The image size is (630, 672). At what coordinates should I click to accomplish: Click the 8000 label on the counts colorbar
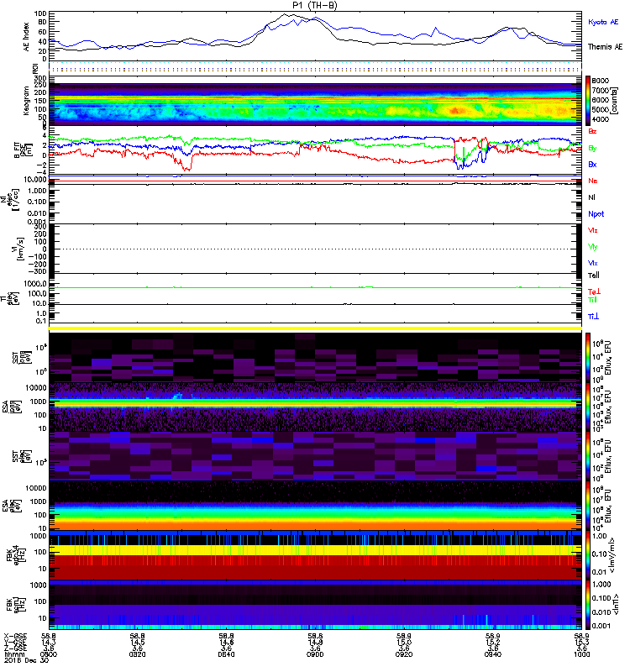pyautogui.click(x=601, y=81)
